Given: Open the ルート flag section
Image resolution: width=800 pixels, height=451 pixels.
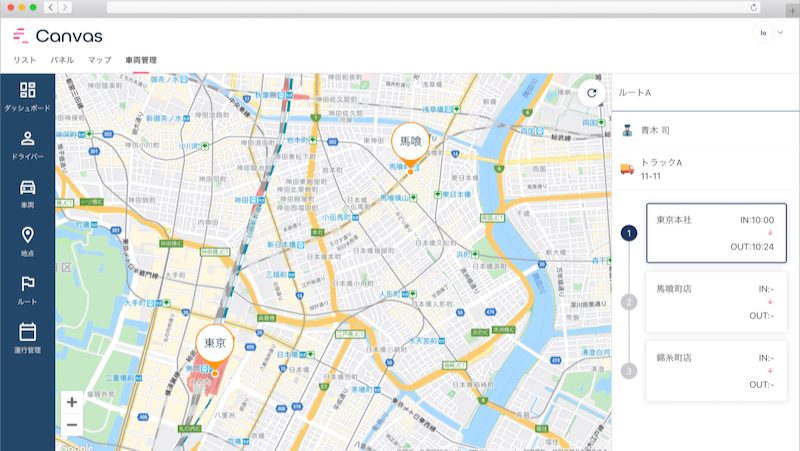Looking at the screenshot, I should click(x=27, y=288).
